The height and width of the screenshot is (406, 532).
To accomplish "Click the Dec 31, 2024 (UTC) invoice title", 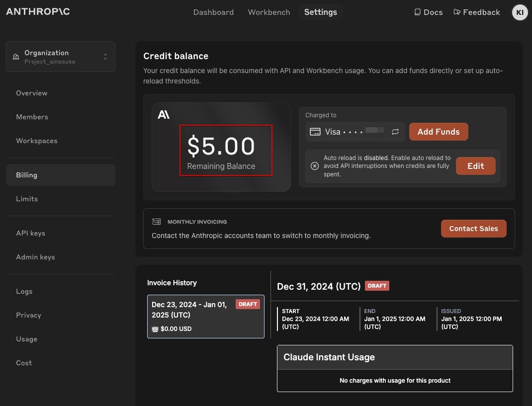I will [319, 287].
